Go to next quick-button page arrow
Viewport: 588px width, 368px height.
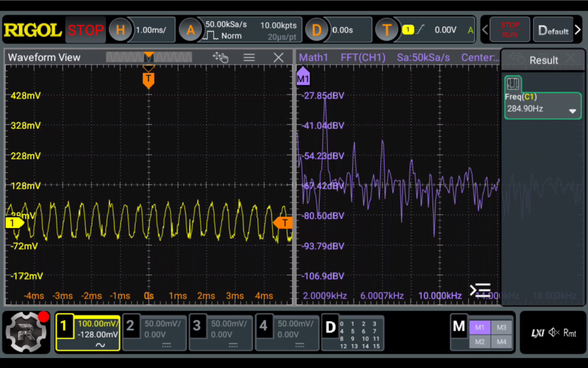pyautogui.click(x=578, y=30)
